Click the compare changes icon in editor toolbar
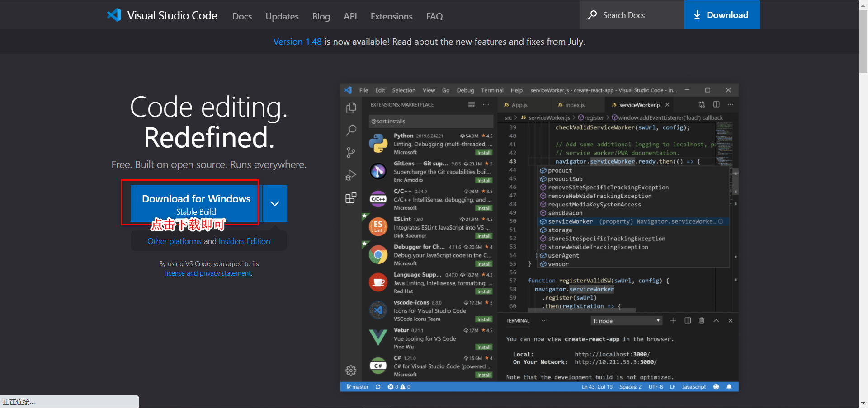 702,104
